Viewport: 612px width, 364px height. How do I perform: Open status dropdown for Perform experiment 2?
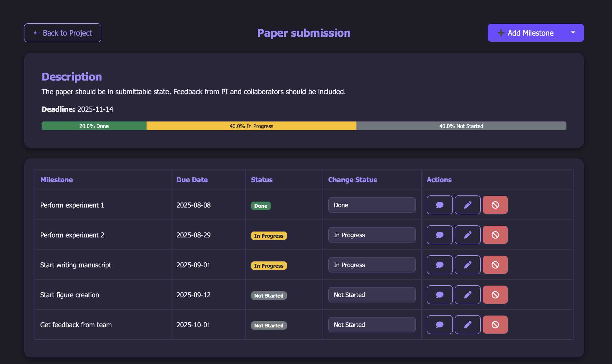pyautogui.click(x=372, y=235)
